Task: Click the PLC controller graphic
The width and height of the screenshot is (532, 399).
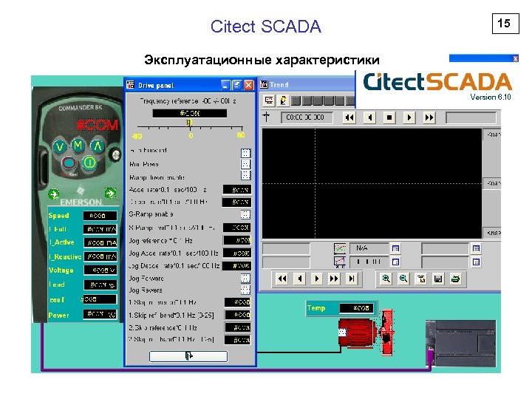Action: 462,343
